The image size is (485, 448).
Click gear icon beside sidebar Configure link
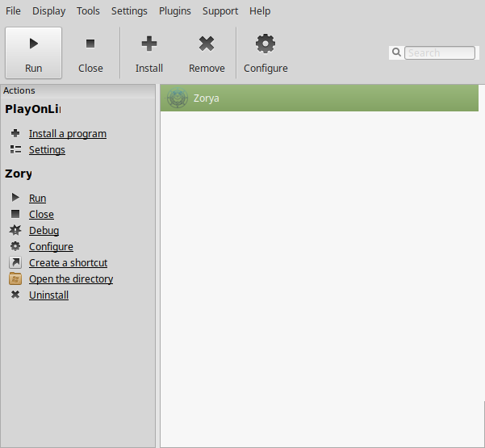pyautogui.click(x=15, y=246)
